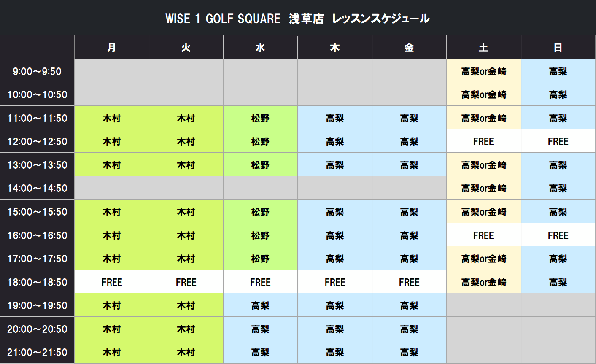The height and width of the screenshot is (364, 596).
Task: Select 松野 in Wednesday 17:00 slot
Action: tap(260, 258)
